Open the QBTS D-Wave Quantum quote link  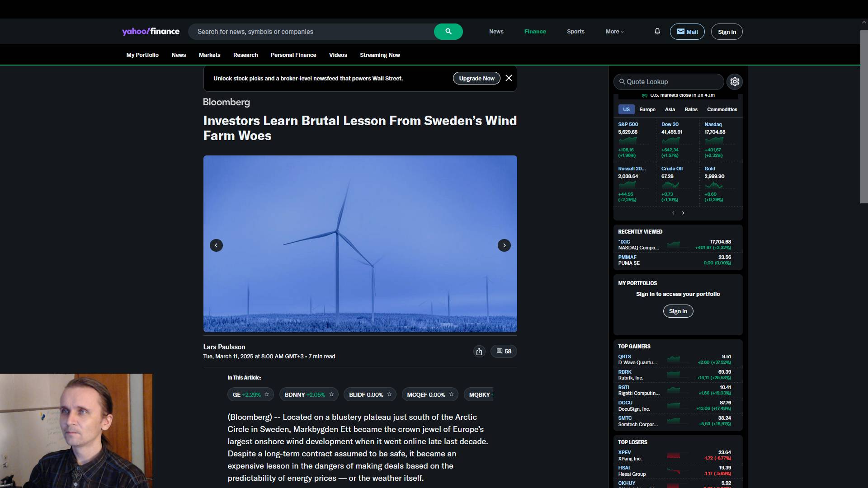(x=624, y=357)
